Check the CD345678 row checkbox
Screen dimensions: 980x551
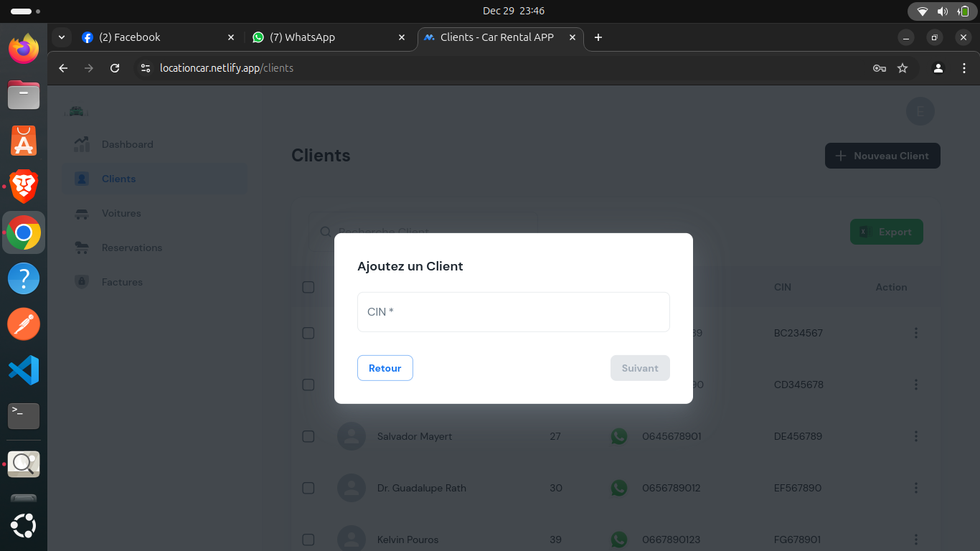[308, 385]
